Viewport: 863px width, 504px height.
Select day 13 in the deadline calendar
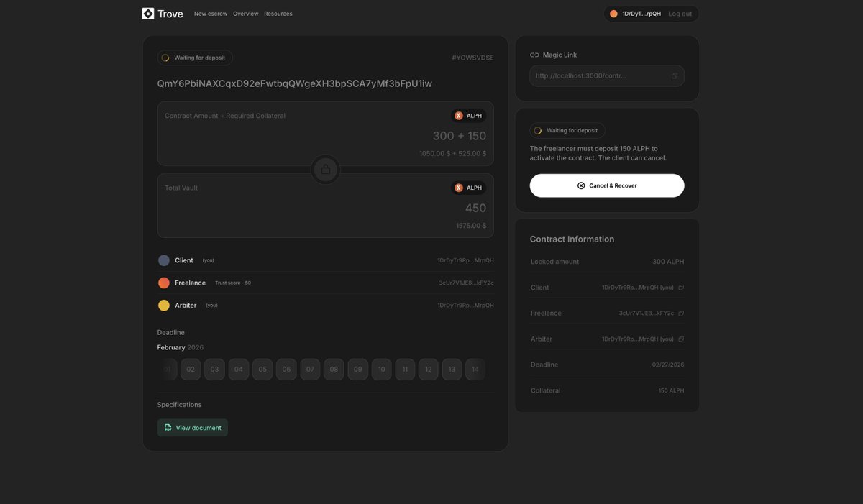point(452,370)
